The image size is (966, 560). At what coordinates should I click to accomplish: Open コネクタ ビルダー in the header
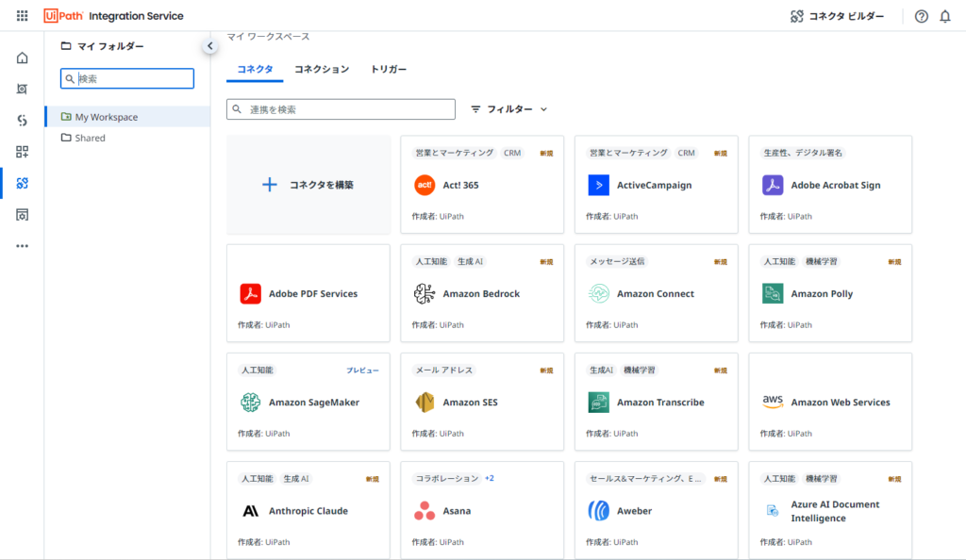click(837, 16)
